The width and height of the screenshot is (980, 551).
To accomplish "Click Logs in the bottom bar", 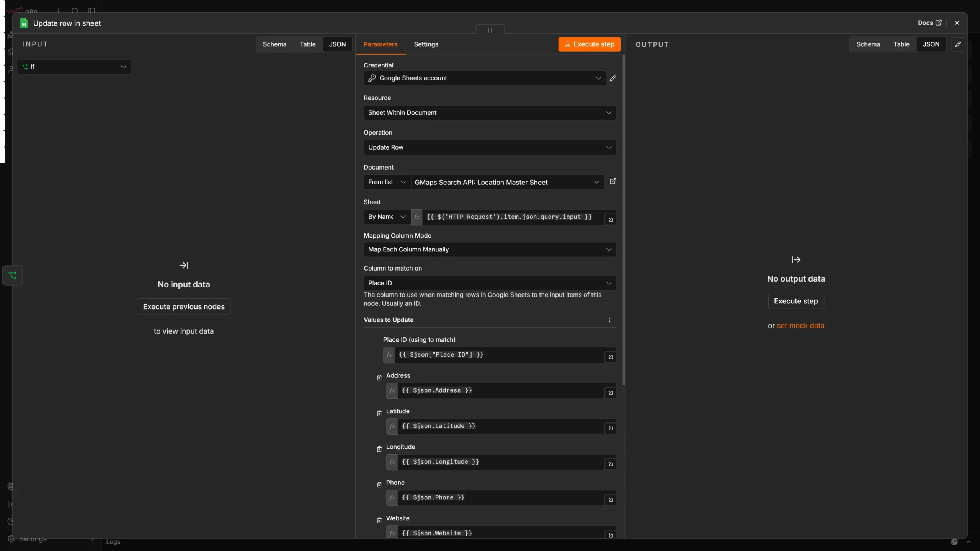I will pyautogui.click(x=113, y=542).
